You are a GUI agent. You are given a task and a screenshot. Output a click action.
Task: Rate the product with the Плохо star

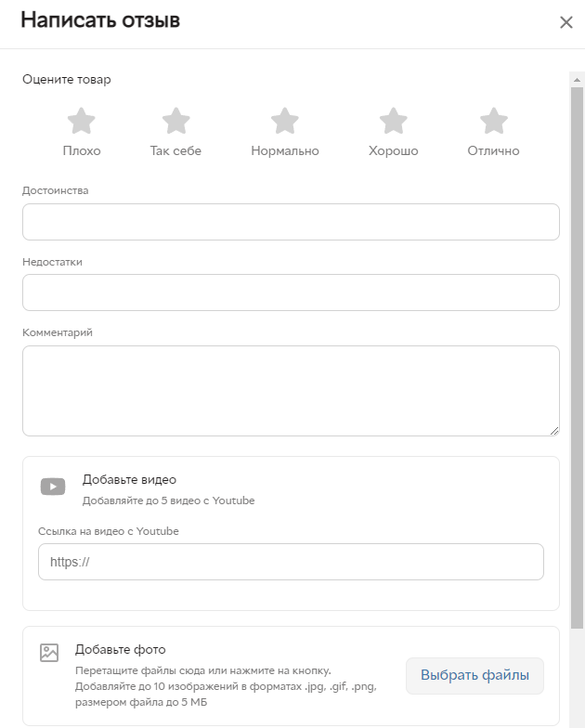click(82, 121)
